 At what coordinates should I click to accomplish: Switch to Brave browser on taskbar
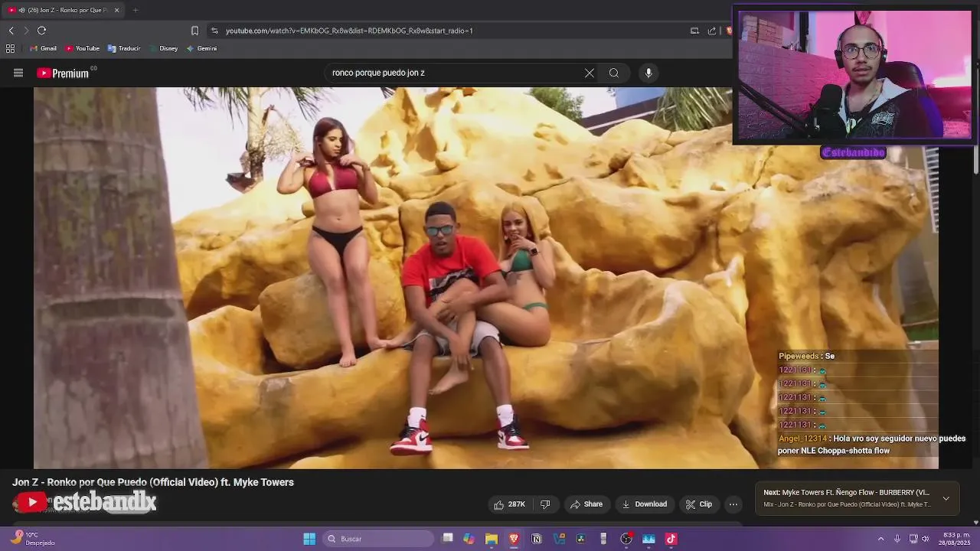pyautogui.click(x=514, y=539)
